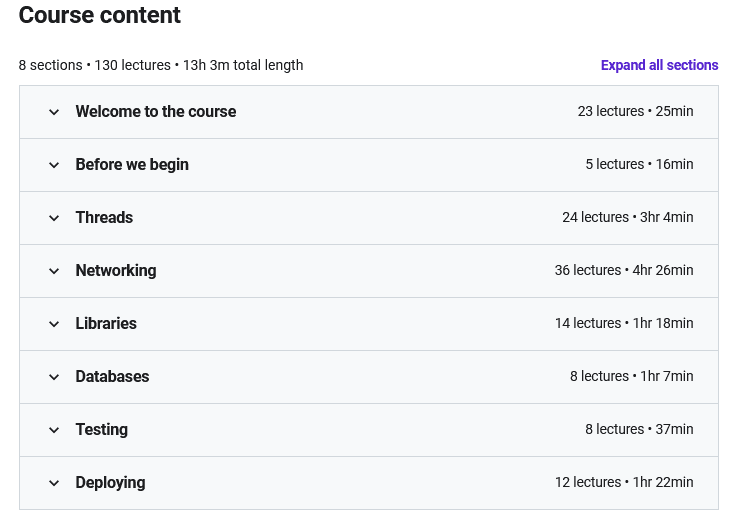Click the 8 lectures • 37min text
The height and width of the screenshot is (521, 735).
[x=639, y=429]
